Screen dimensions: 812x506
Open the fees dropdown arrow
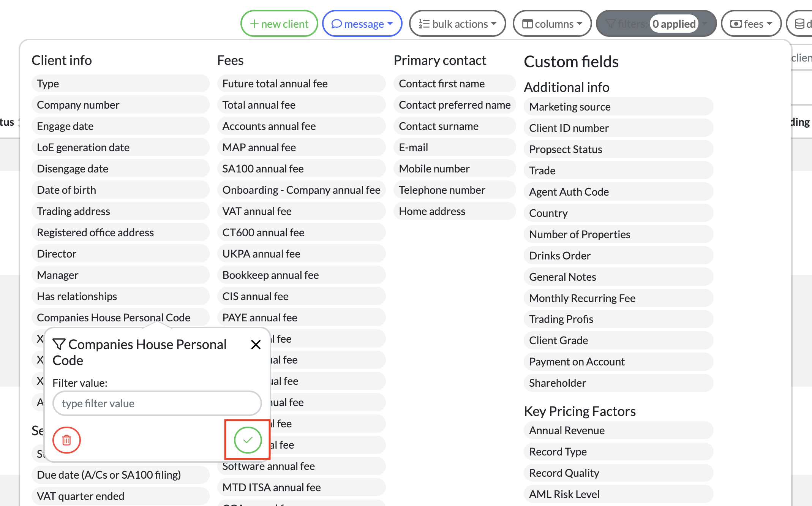769,24
